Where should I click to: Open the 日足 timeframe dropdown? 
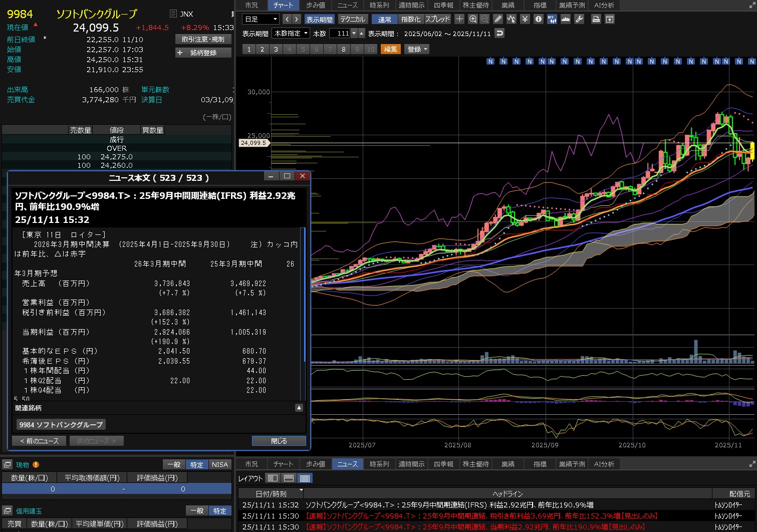click(x=261, y=19)
